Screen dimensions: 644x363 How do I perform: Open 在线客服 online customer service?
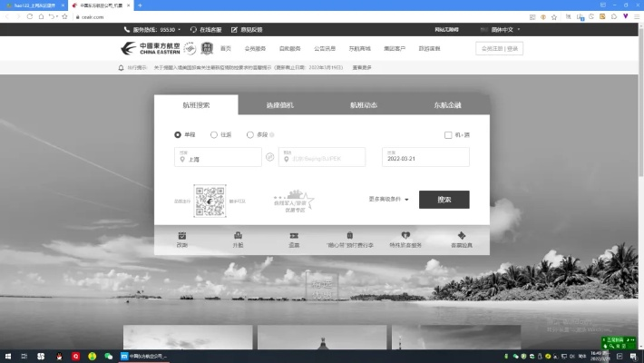(x=206, y=30)
